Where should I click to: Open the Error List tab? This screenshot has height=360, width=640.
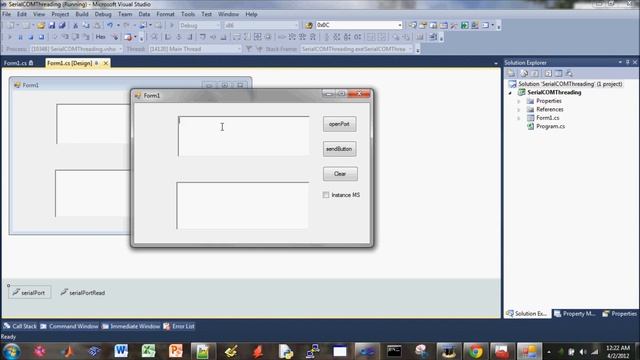[x=179, y=326]
